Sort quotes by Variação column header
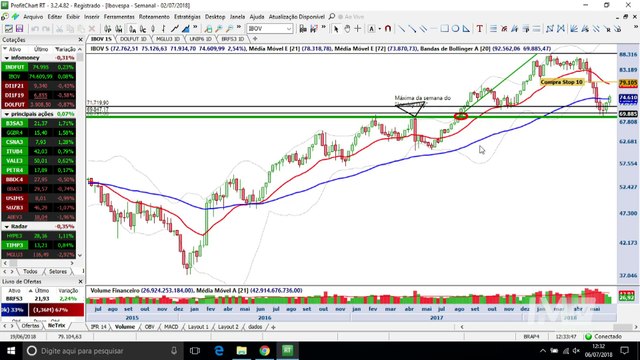640x360 pixels. coord(66,49)
